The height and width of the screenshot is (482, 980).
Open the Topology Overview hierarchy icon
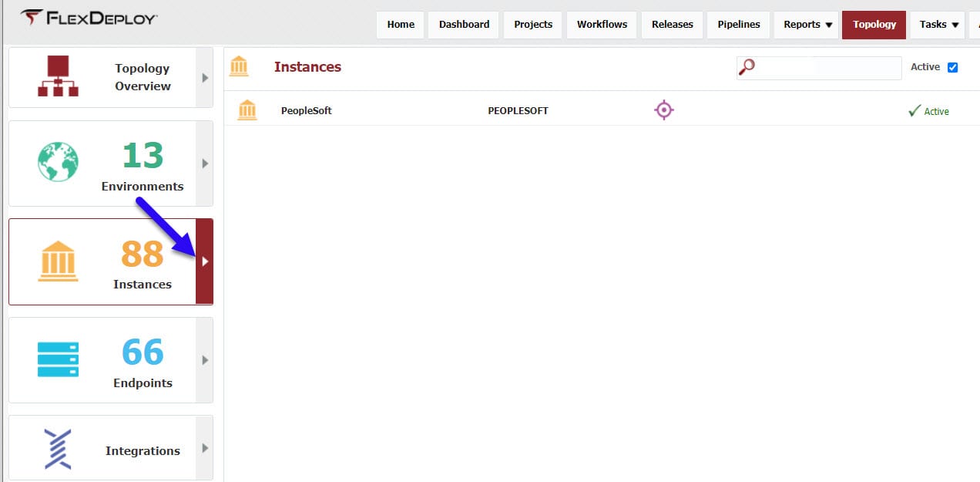click(x=58, y=76)
